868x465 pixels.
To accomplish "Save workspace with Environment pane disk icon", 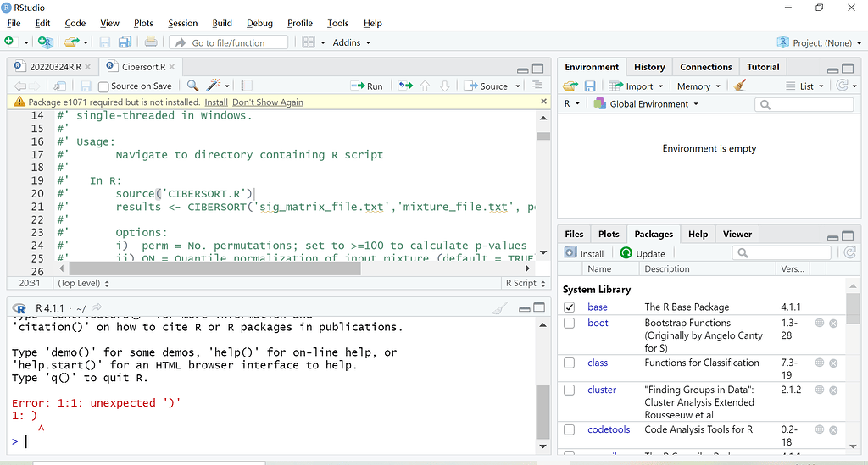I will 590,86.
